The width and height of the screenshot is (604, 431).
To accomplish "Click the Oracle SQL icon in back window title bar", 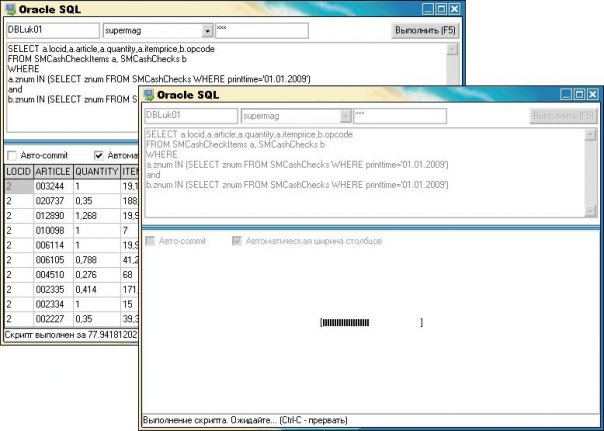I will tap(10, 9).
